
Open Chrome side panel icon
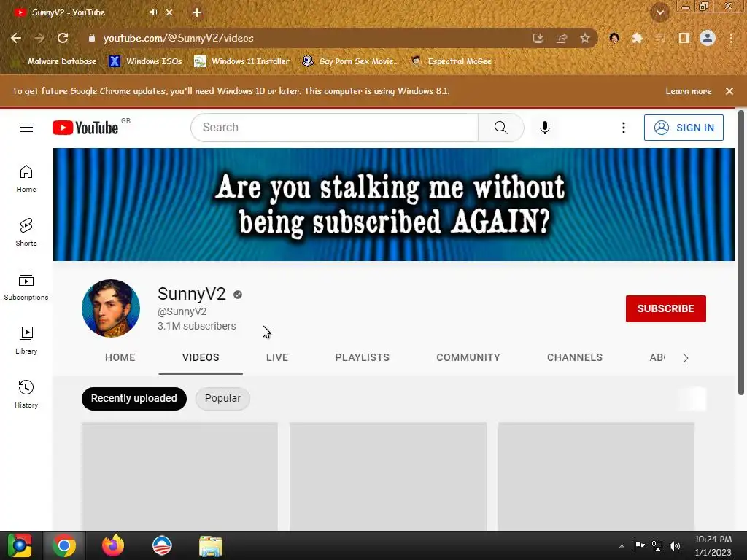tap(684, 38)
